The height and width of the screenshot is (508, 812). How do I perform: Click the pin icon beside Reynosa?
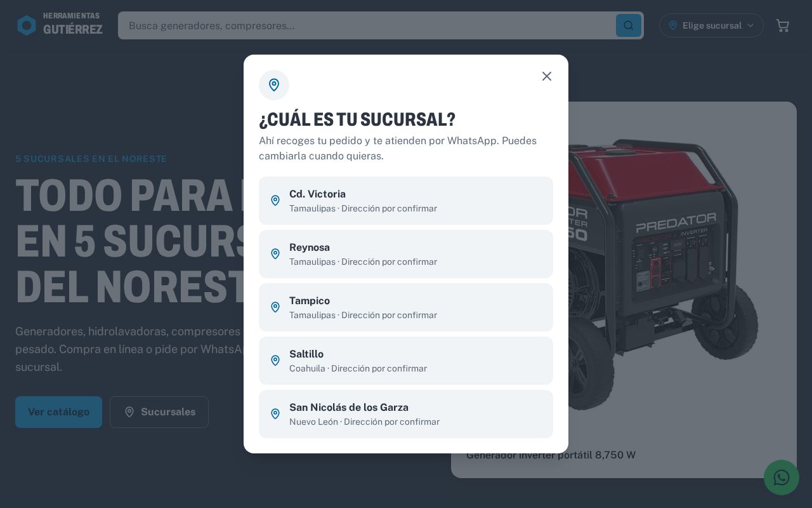[x=275, y=254]
